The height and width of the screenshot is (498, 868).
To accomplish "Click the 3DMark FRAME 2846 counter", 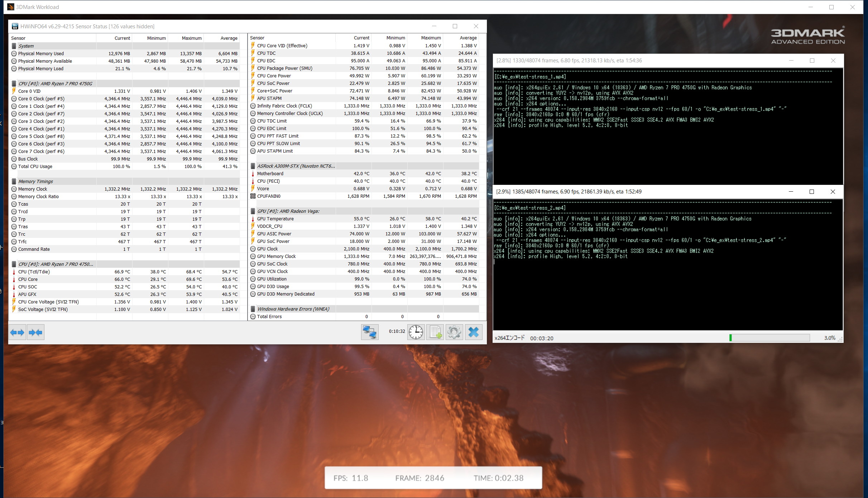I will (x=419, y=478).
